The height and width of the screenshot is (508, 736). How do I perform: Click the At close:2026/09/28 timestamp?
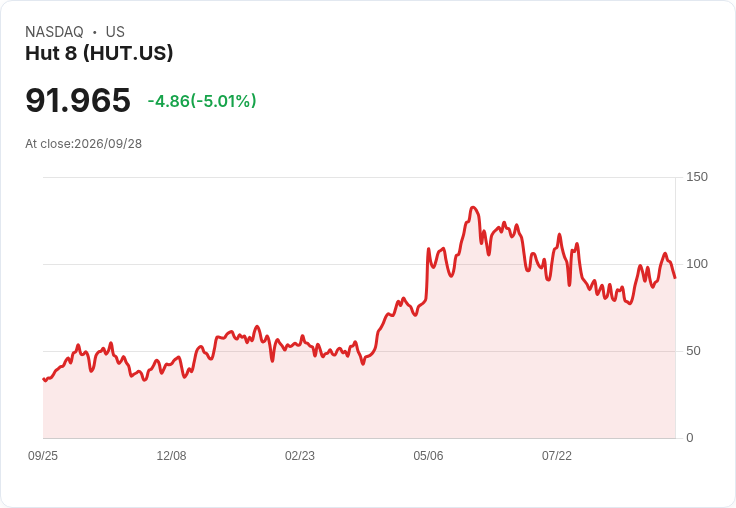coord(84,144)
